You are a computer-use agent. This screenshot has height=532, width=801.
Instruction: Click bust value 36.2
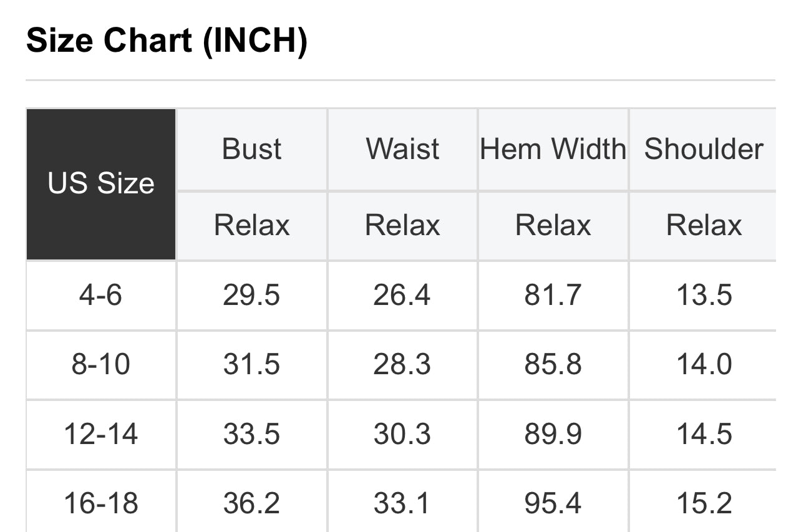(252, 504)
